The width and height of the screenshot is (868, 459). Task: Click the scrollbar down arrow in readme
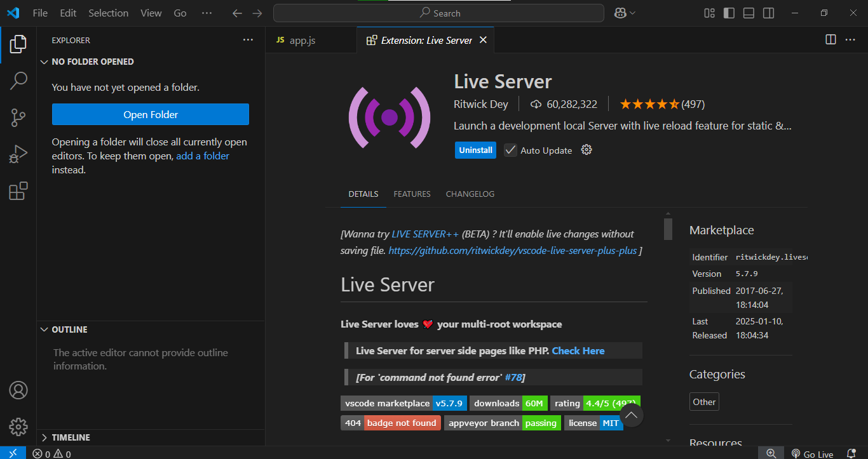click(668, 440)
